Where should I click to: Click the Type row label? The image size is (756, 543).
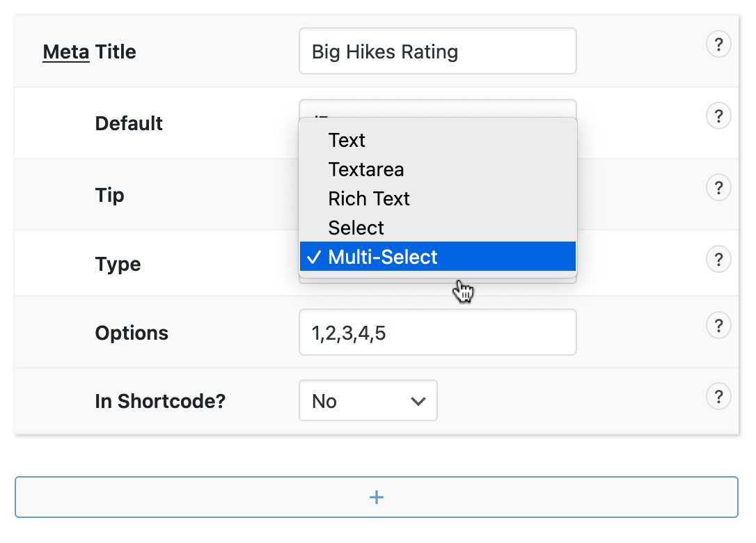click(118, 265)
